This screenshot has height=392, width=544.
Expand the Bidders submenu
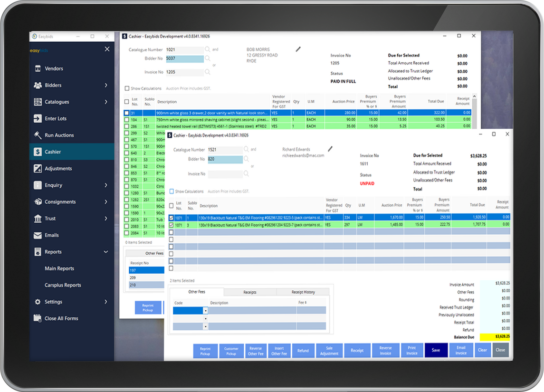[x=106, y=85]
